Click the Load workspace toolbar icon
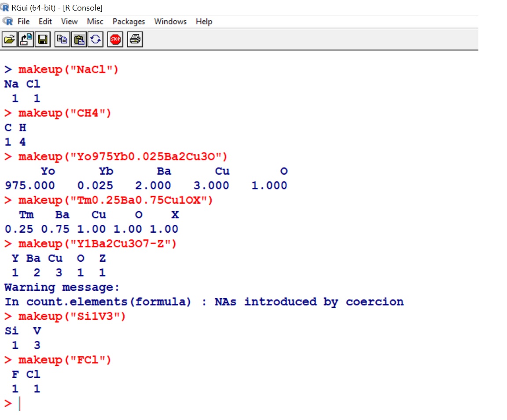 click(27, 40)
